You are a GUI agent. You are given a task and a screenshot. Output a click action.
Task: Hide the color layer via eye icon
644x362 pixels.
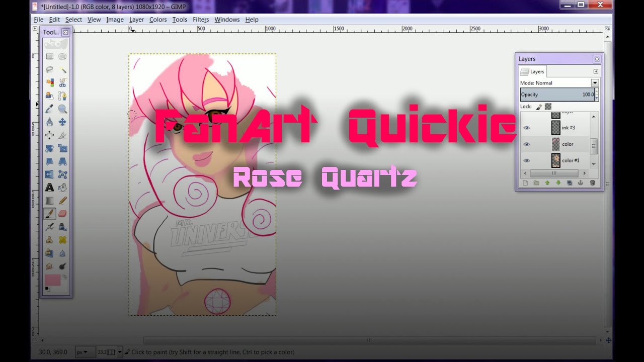pos(527,144)
